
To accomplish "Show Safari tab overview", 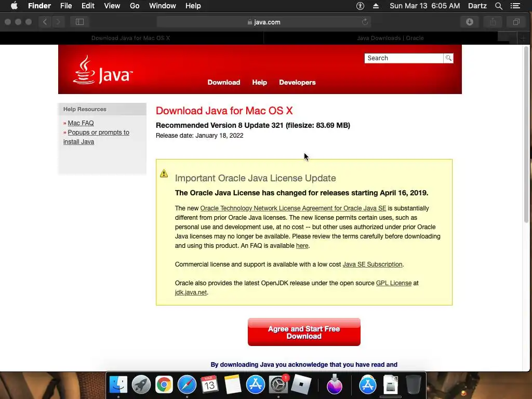I will (516, 22).
